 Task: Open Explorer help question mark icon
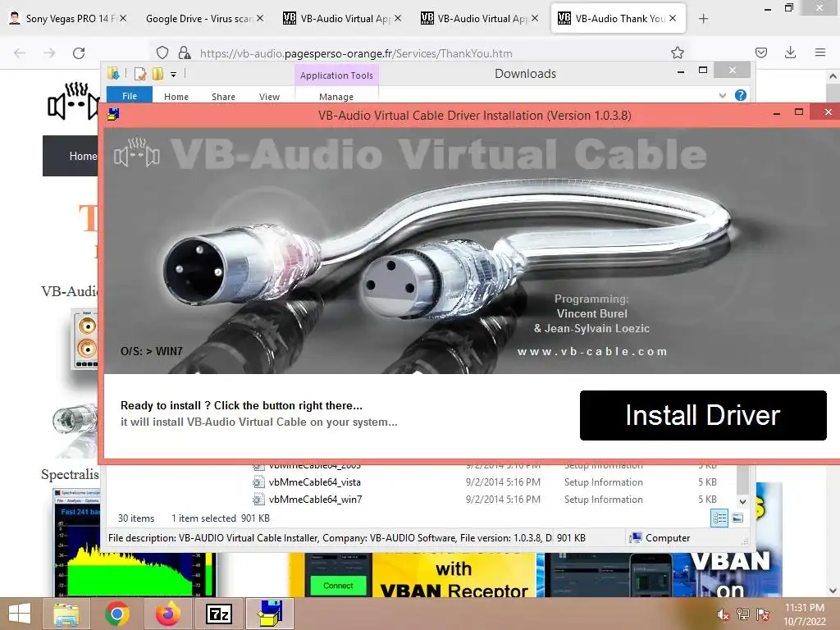[741, 95]
